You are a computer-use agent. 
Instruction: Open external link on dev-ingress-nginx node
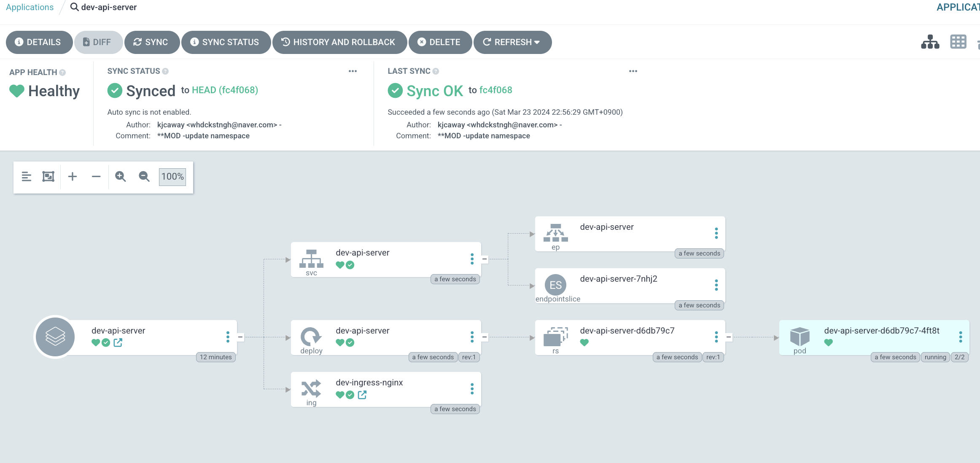point(362,395)
